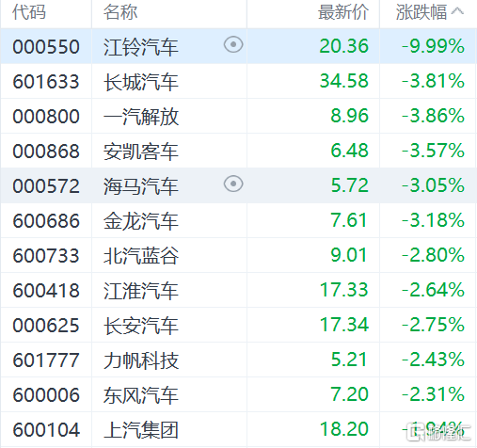Viewport: 477px width, 448px height.
Task: Click price 9.01 for 北汽蓝谷
Action: tap(349, 255)
